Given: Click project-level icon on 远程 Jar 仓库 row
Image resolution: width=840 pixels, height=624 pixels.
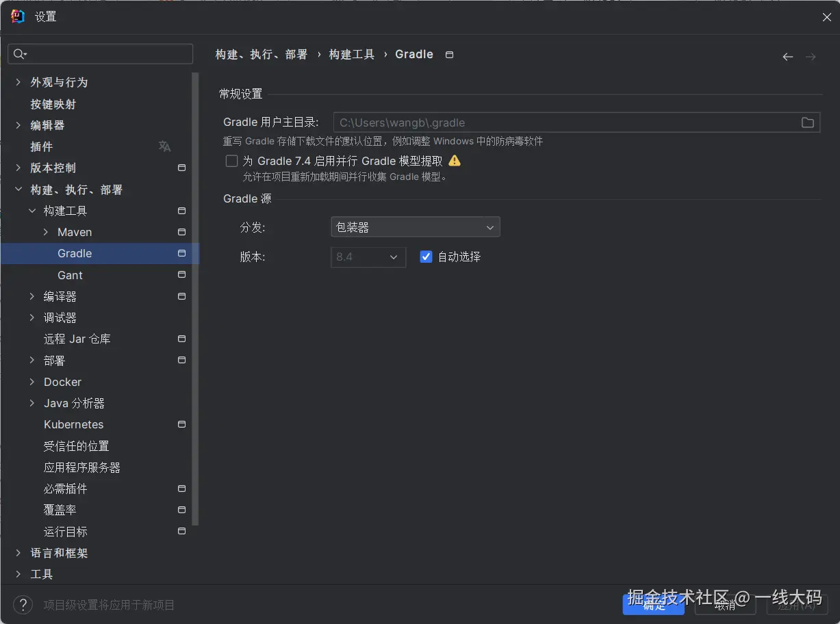Looking at the screenshot, I should pos(181,339).
